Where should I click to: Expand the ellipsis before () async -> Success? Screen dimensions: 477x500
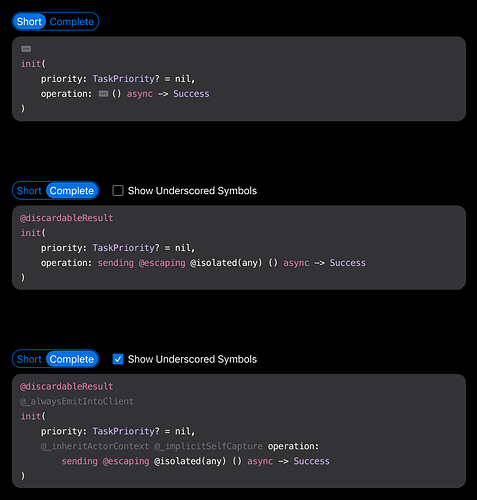tap(103, 94)
